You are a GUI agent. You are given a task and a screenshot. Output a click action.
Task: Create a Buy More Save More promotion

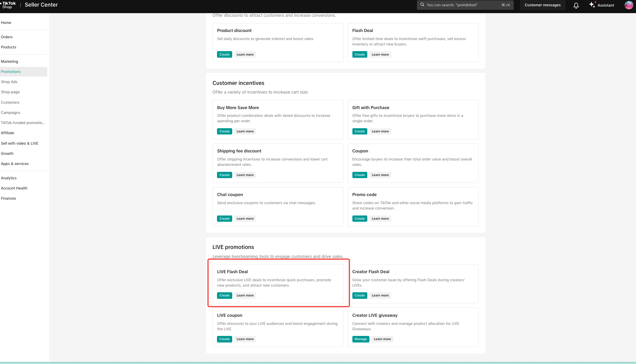click(224, 131)
